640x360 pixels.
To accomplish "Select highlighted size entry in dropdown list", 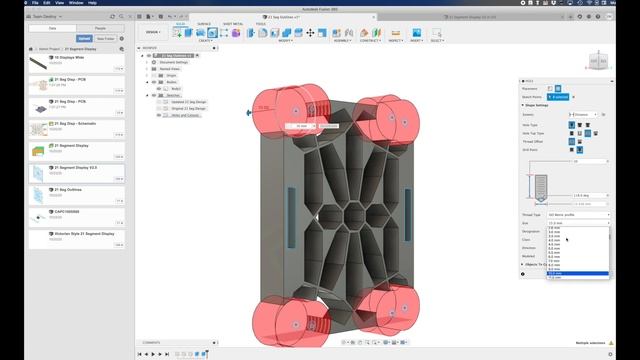I will pos(578,273).
